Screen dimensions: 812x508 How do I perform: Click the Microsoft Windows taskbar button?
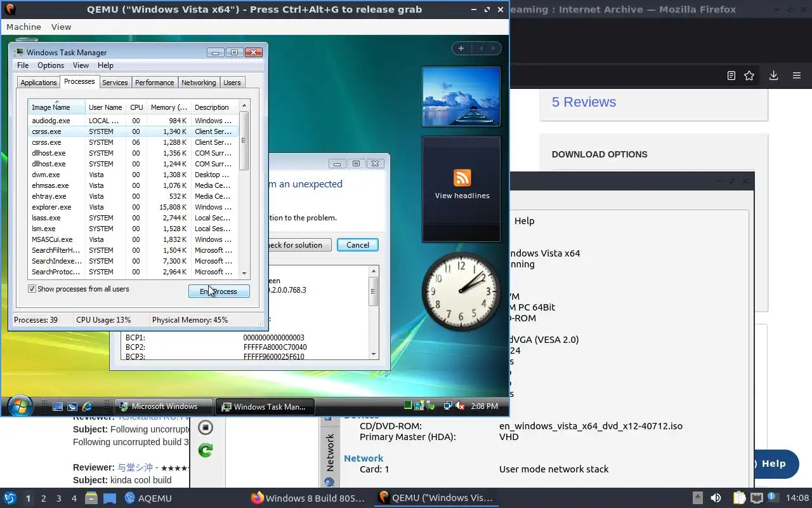164,406
